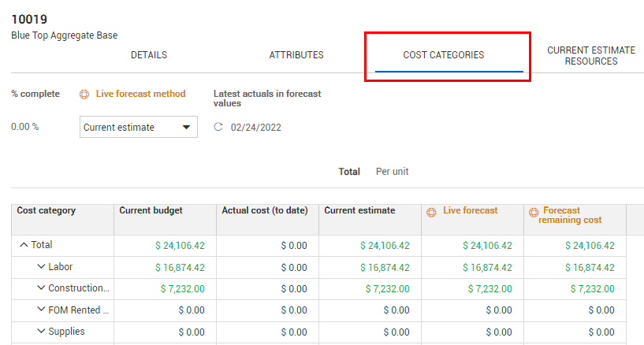The image size is (644, 345).
Task: Expand the Construction cost category row
Action: click(41, 289)
